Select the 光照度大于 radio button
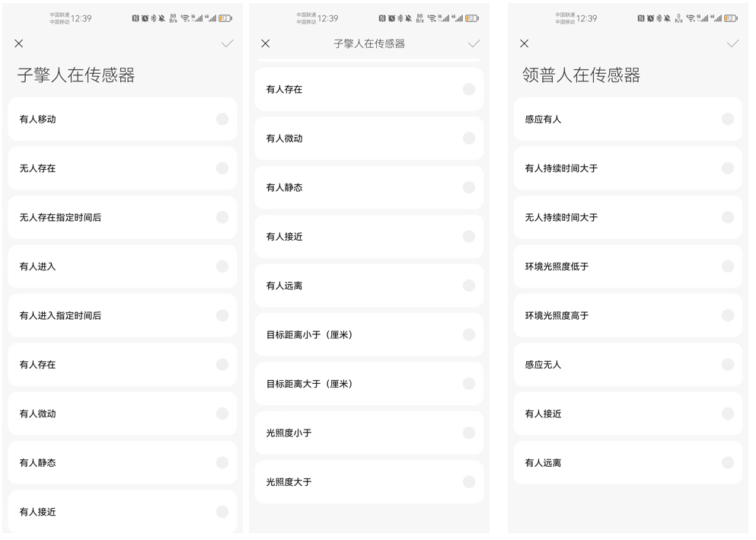This screenshot has width=756, height=540. [469, 482]
